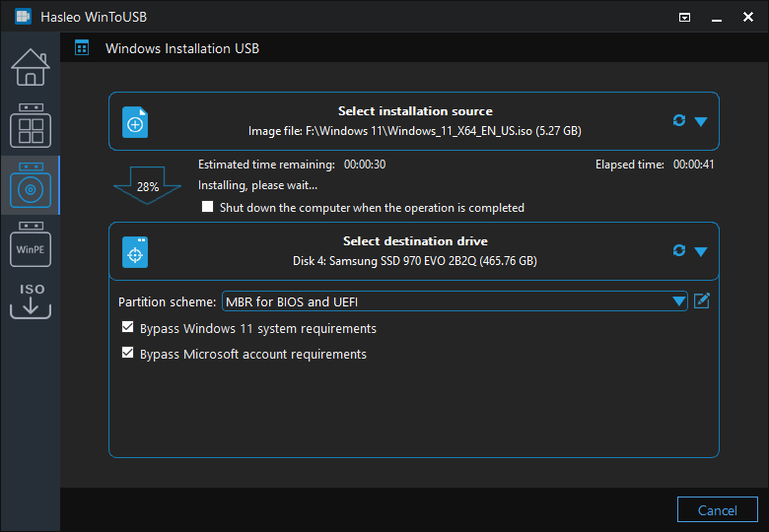Open the title bar menu dropdown button
This screenshot has height=532, width=769.
[x=684, y=18]
